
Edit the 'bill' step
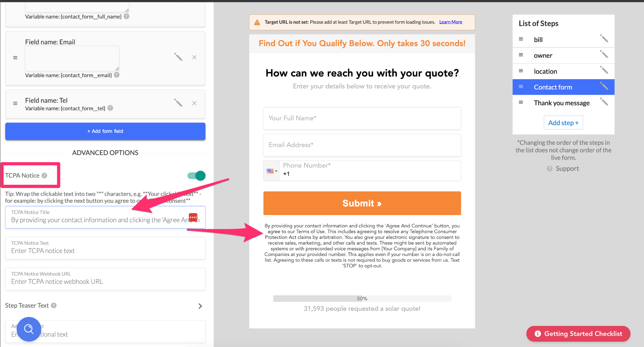[604, 38]
